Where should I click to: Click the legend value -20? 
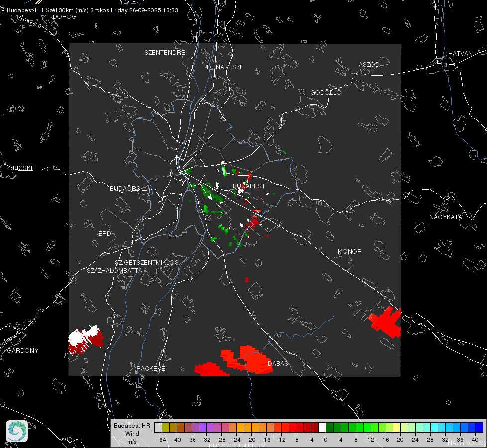(x=251, y=440)
